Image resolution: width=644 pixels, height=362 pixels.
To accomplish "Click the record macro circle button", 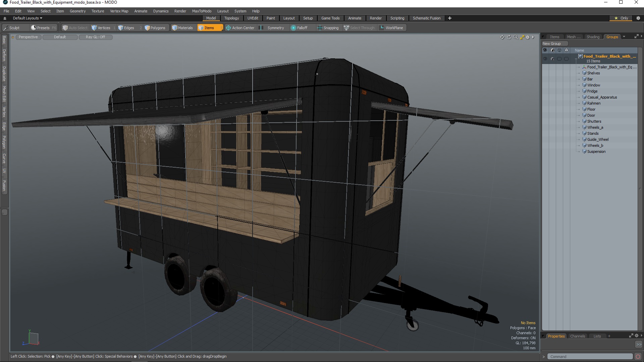I will (x=638, y=357).
